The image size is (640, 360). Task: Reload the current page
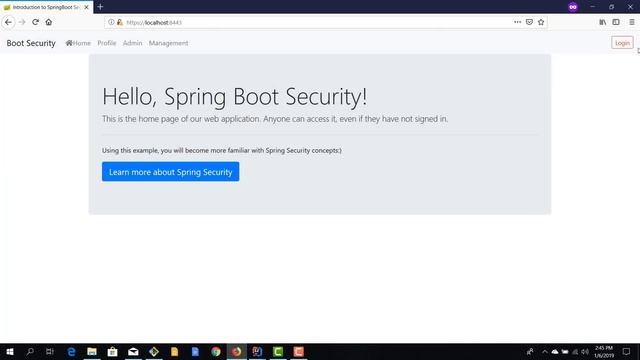coord(36,22)
